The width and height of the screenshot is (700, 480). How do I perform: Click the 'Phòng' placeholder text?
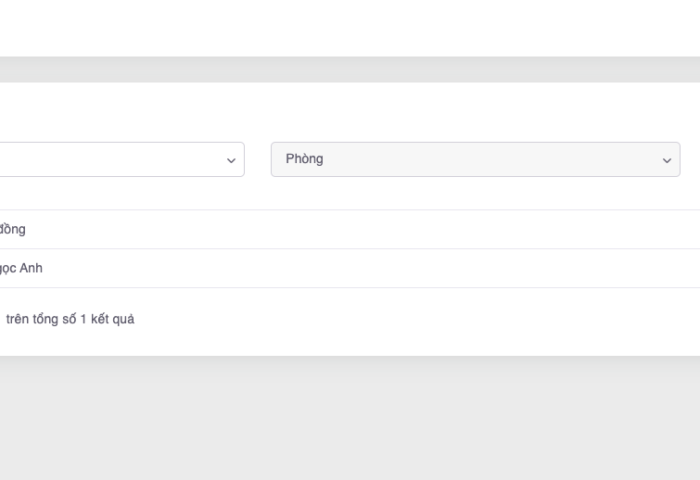(304, 159)
